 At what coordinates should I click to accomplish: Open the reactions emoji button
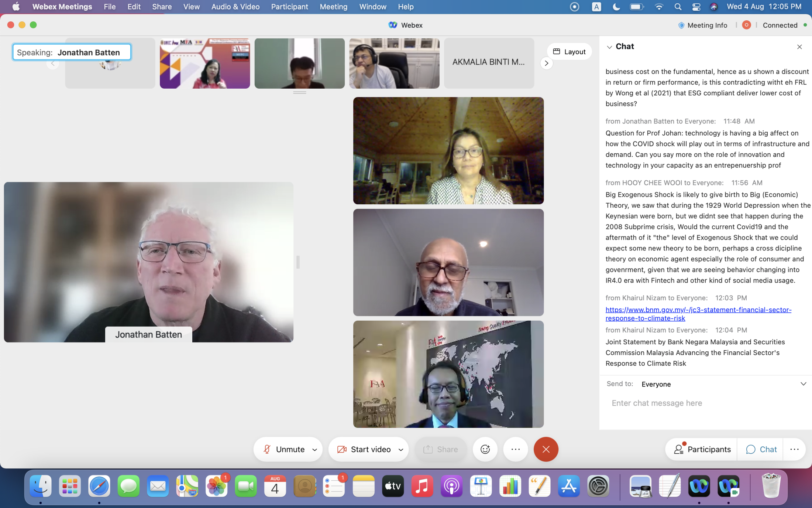[485, 449]
